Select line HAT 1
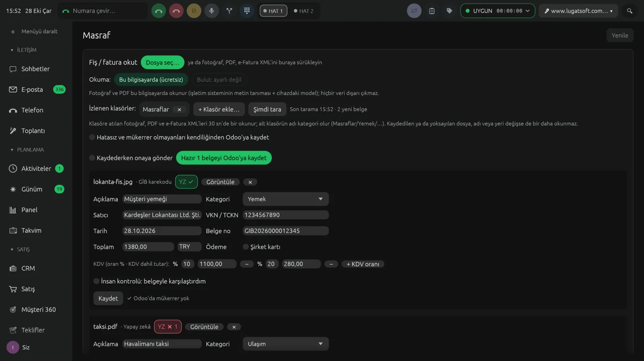644x361 pixels. tap(273, 11)
